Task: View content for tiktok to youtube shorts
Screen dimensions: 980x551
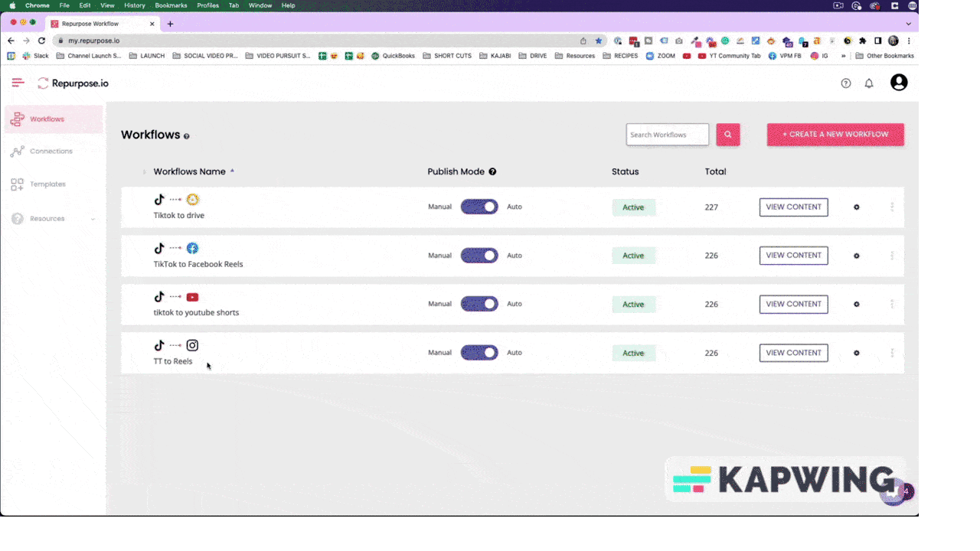Action: [793, 304]
